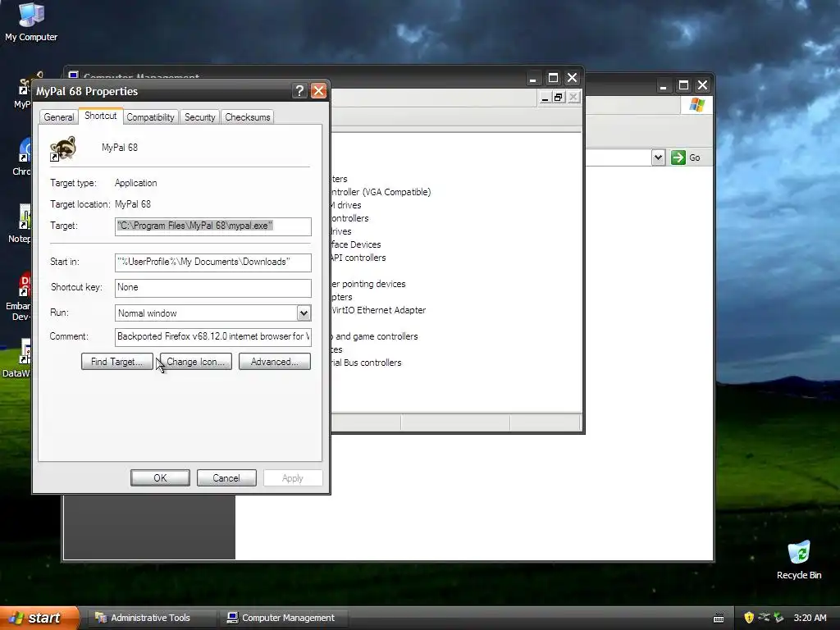Open the Notepad desktop shortcut
The image size is (840, 630).
pyautogui.click(x=21, y=224)
